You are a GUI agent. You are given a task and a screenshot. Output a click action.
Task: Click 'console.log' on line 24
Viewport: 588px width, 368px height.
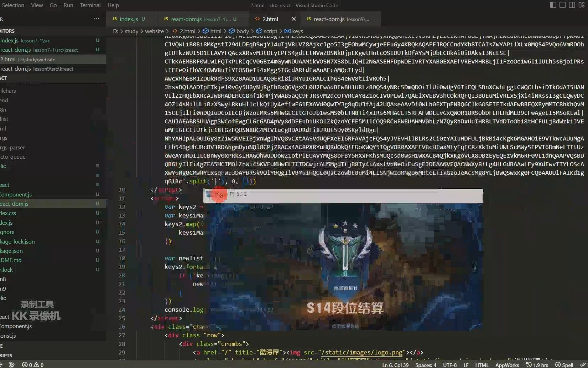[184, 310]
